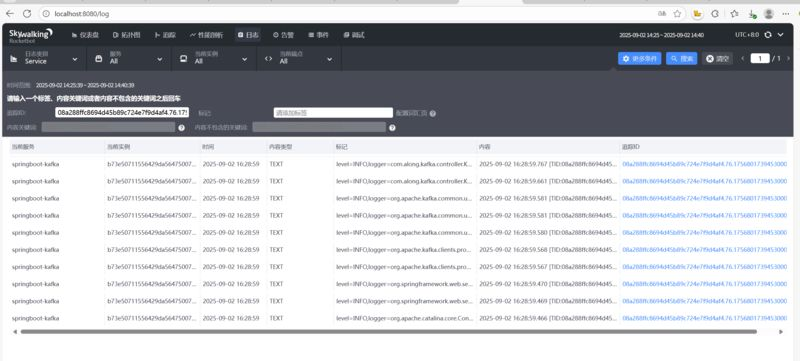This screenshot has height=361, width=800.
Task: Open the 告警 alarm tab
Action: [284, 35]
